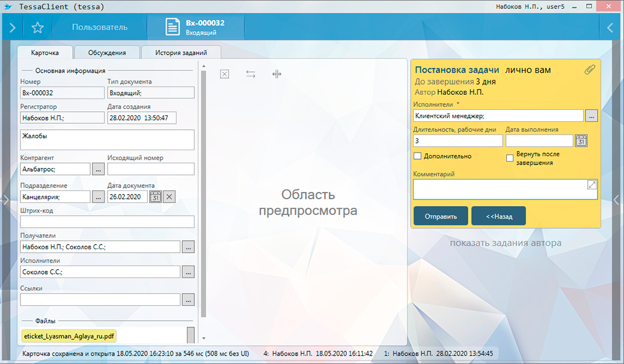The width and height of the screenshot is (624, 364).
Task: Click показать задания автора link
Action: pyautogui.click(x=506, y=243)
